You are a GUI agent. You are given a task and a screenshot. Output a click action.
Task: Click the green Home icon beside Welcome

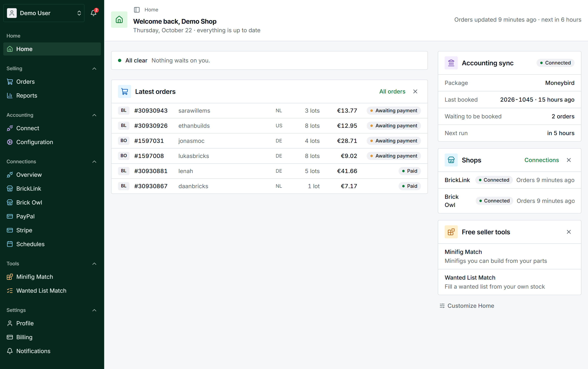pos(119,20)
